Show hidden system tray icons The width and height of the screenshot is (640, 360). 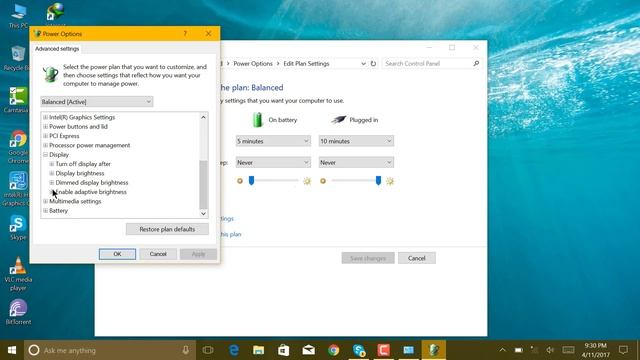[x=502, y=350]
